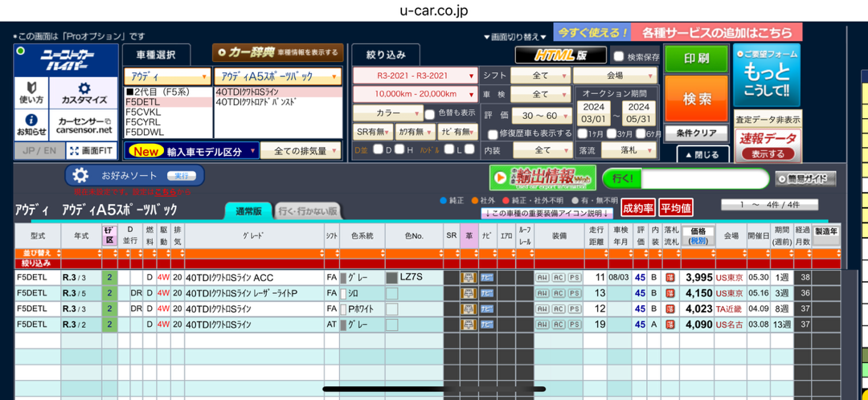Open the 使い方 beginner guide icon

point(31,92)
